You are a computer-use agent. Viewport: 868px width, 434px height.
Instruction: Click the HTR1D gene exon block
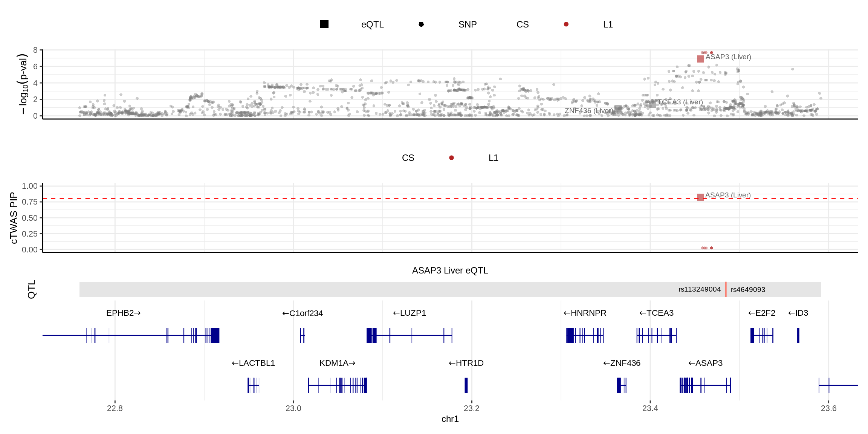pyautogui.click(x=466, y=385)
